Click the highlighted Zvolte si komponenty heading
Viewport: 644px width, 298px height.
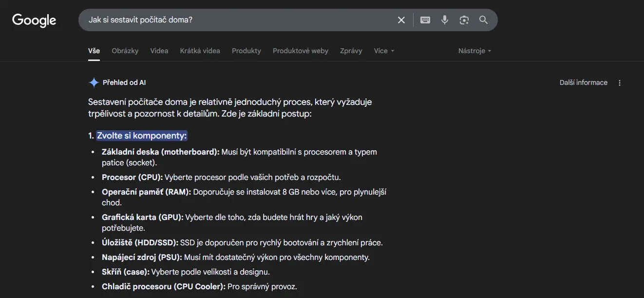[142, 136]
